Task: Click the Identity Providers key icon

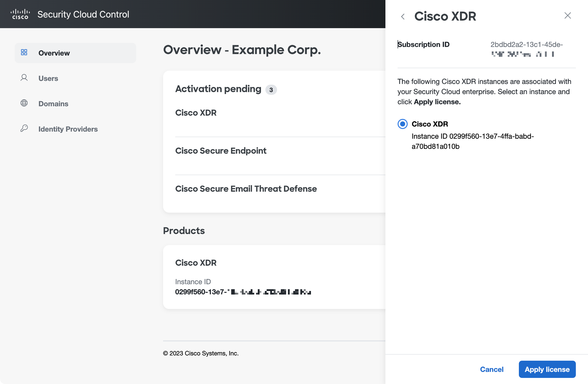Action: (x=24, y=128)
